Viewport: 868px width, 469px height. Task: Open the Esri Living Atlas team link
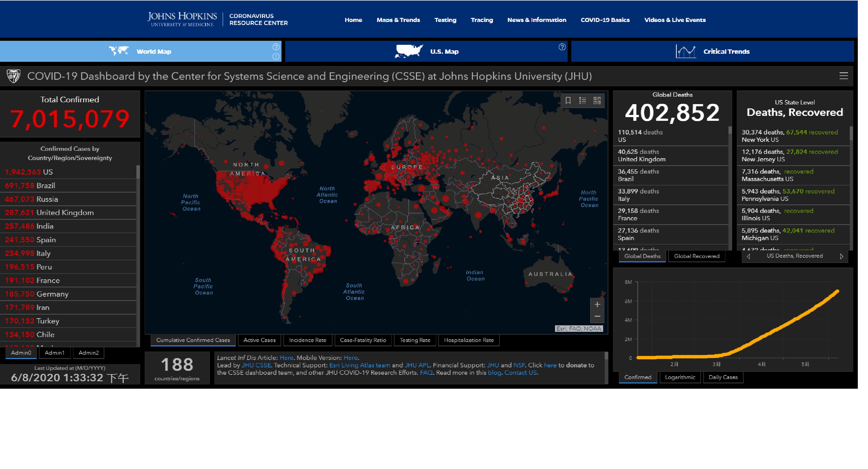[360, 365]
